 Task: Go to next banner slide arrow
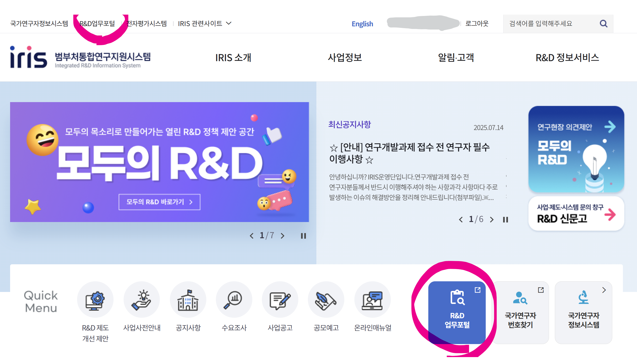click(283, 236)
